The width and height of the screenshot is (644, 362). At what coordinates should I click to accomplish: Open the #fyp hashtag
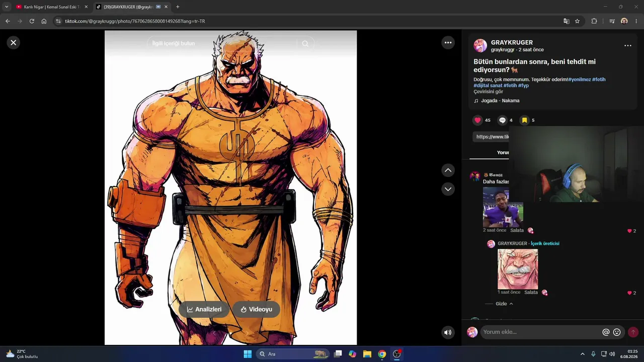tap(523, 85)
